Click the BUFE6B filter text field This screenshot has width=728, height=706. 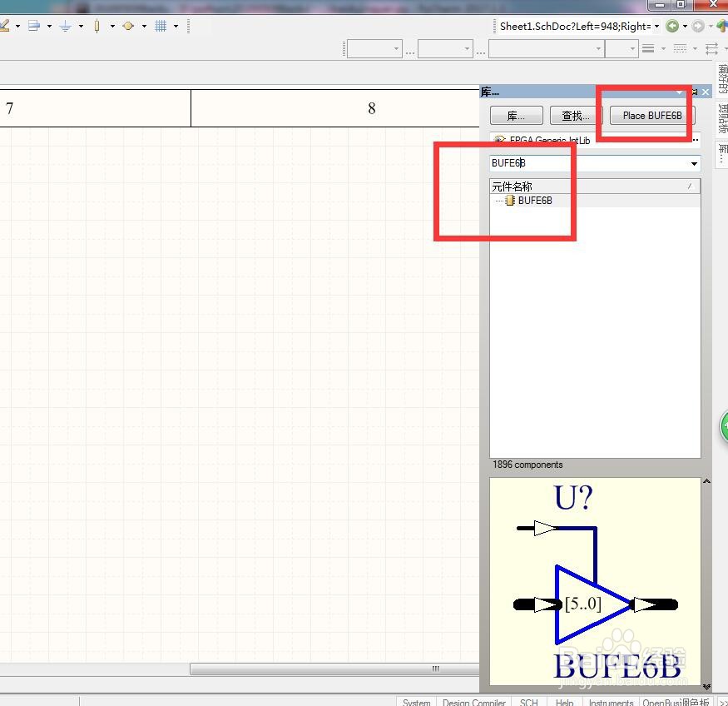pos(589,163)
